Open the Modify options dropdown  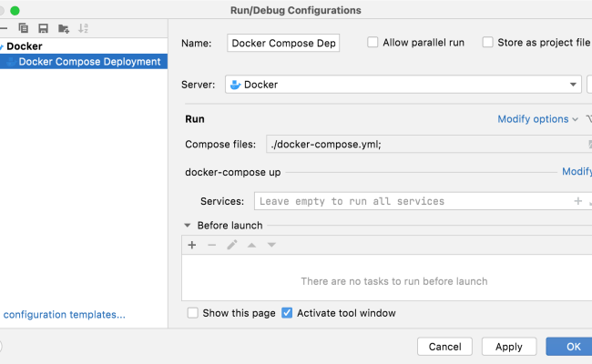point(537,119)
